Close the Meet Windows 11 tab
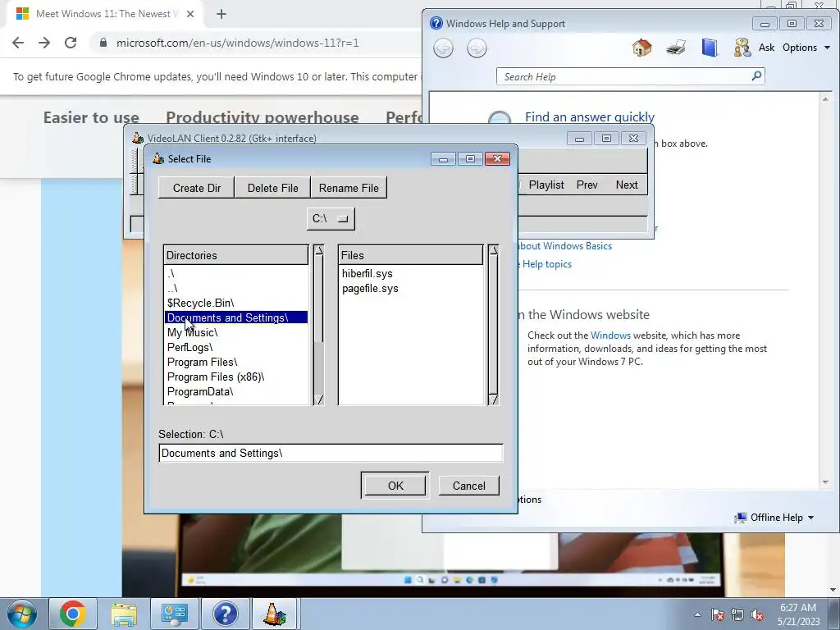 pyautogui.click(x=190, y=14)
